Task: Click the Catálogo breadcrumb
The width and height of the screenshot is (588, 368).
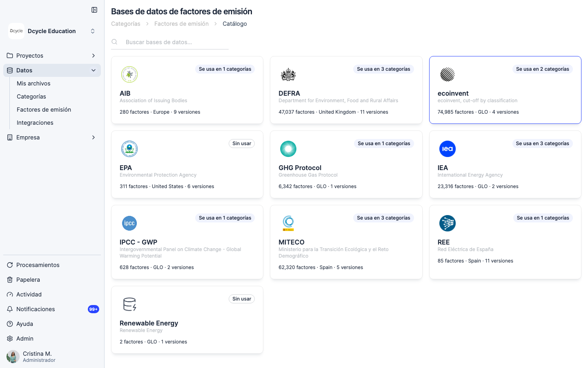Action: coord(235,24)
